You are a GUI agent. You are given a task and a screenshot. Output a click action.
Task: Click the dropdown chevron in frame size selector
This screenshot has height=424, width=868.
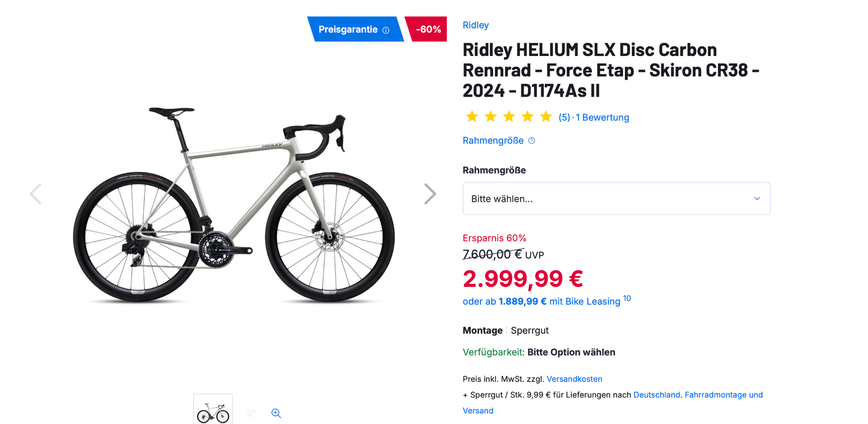coord(757,199)
